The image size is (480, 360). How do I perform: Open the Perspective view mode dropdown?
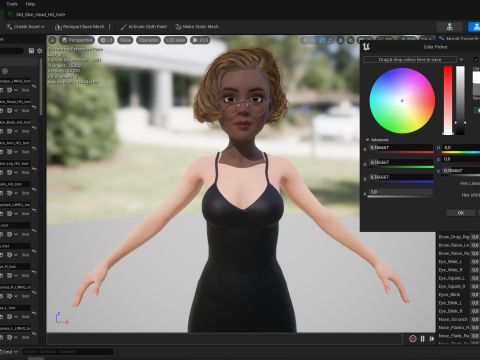(77, 40)
